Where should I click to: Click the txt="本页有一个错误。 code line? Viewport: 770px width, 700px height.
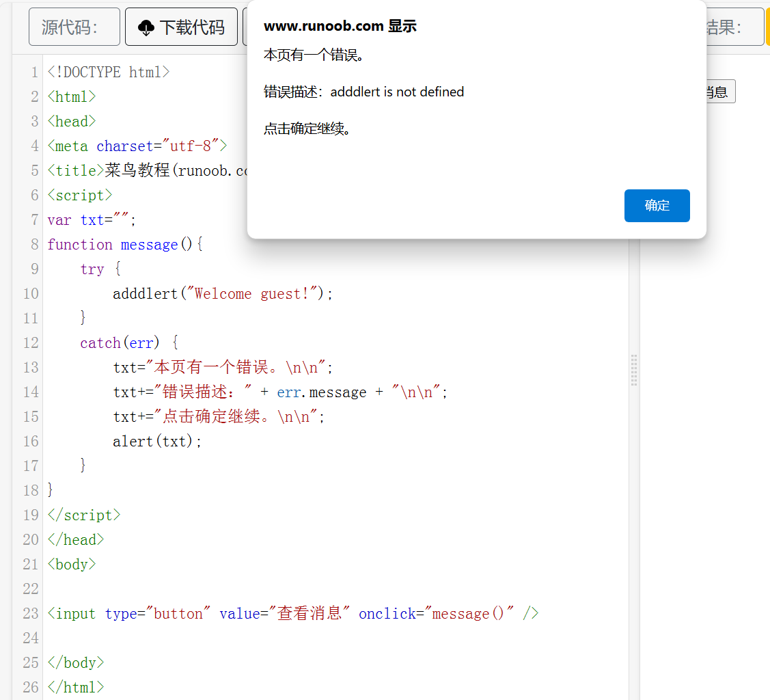223,367
